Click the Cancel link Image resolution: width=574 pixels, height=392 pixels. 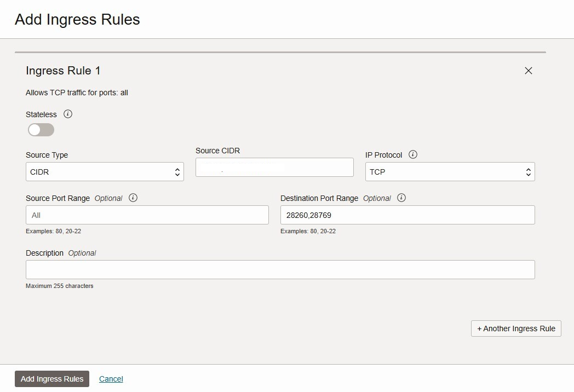111,379
